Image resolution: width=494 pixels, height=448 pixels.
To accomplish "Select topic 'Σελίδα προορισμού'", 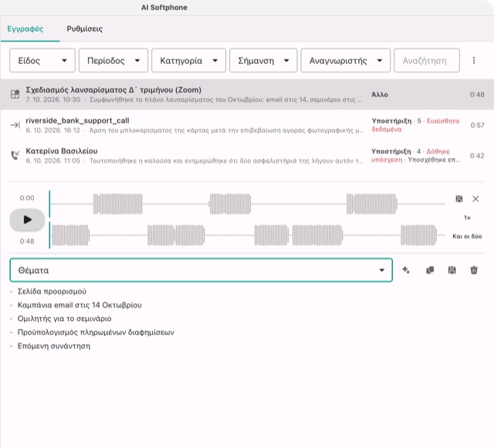I will 52,291.
